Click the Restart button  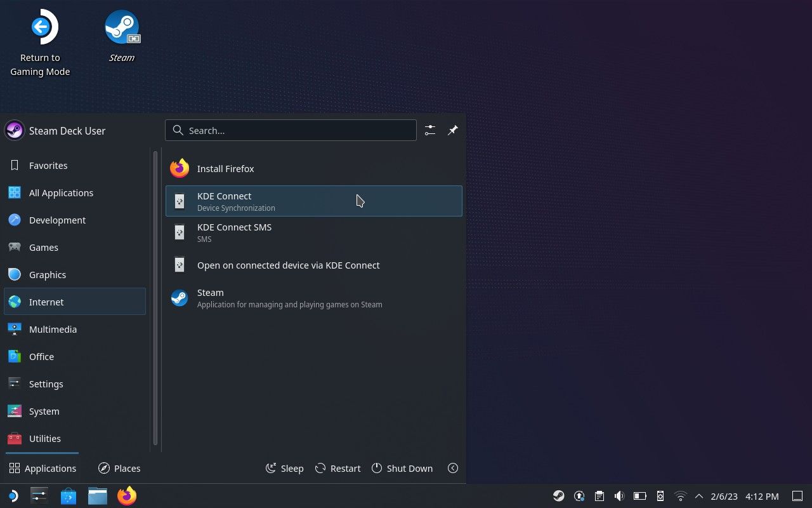click(337, 468)
